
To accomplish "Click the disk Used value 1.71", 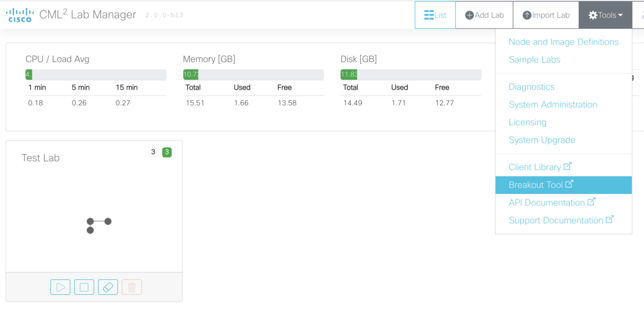I will (399, 103).
